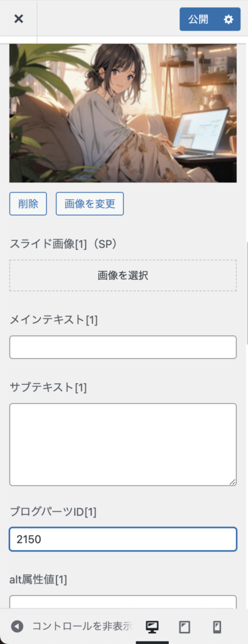Click the 画像を変更 button

tap(90, 204)
